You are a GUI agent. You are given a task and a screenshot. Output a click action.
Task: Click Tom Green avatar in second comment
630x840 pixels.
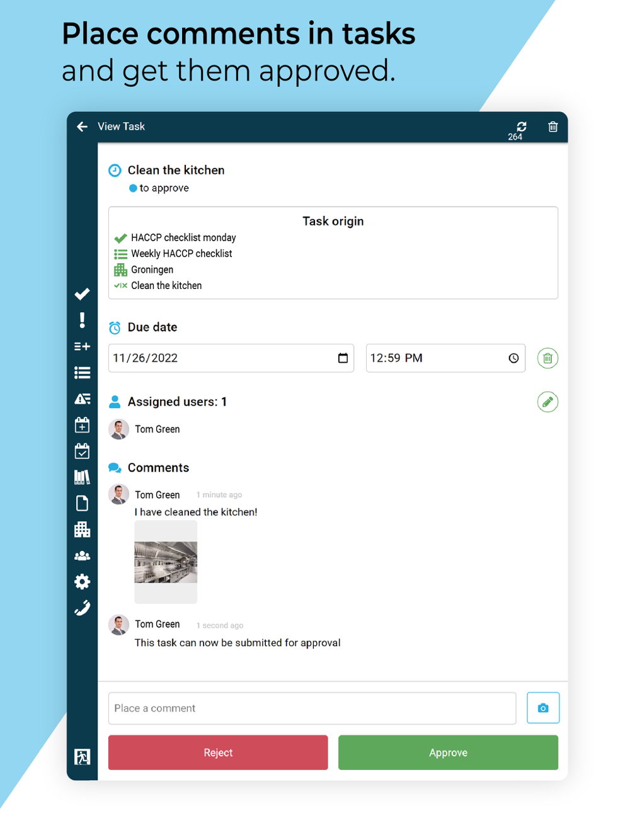click(118, 625)
